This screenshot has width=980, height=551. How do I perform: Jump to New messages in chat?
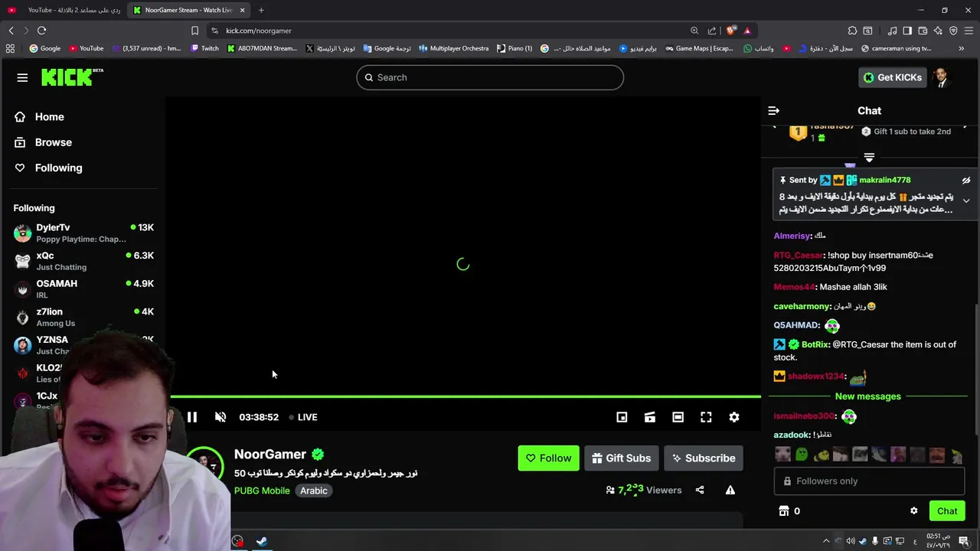click(868, 396)
